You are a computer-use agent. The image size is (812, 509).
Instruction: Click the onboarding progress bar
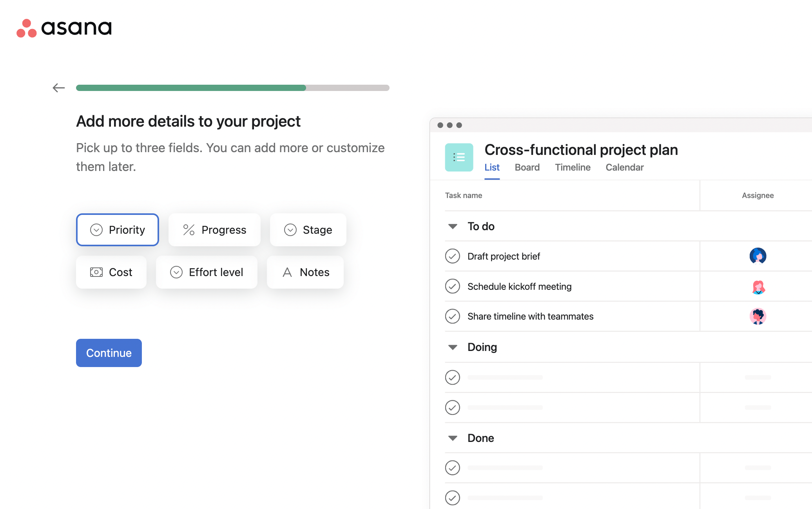pyautogui.click(x=232, y=88)
